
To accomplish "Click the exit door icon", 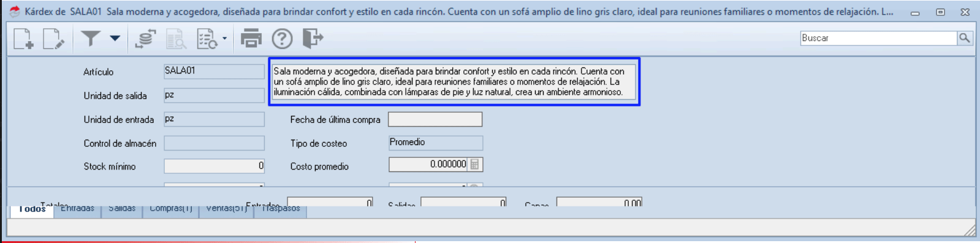I will 313,38.
